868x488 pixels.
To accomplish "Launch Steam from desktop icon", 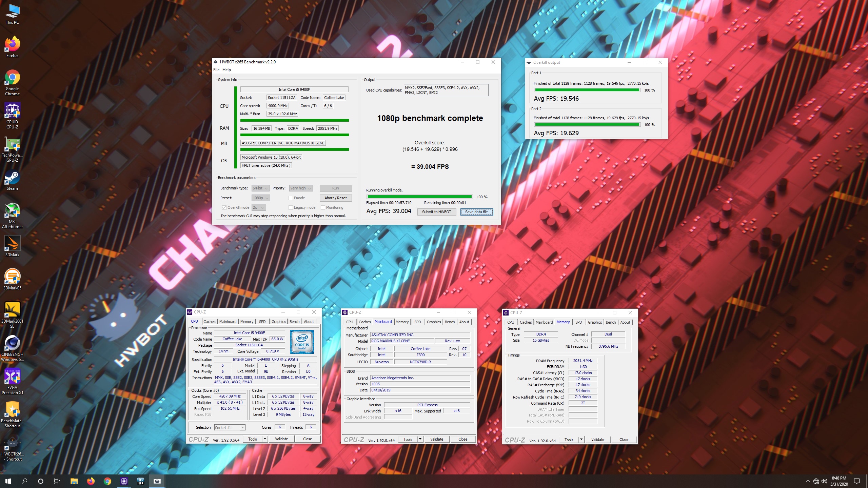I will pyautogui.click(x=12, y=180).
